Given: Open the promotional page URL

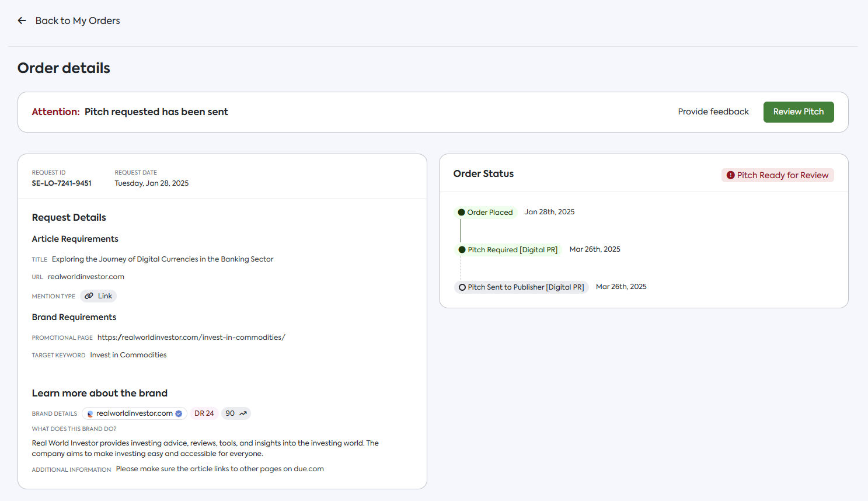Looking at the screenshot, I should pos(191,338).
